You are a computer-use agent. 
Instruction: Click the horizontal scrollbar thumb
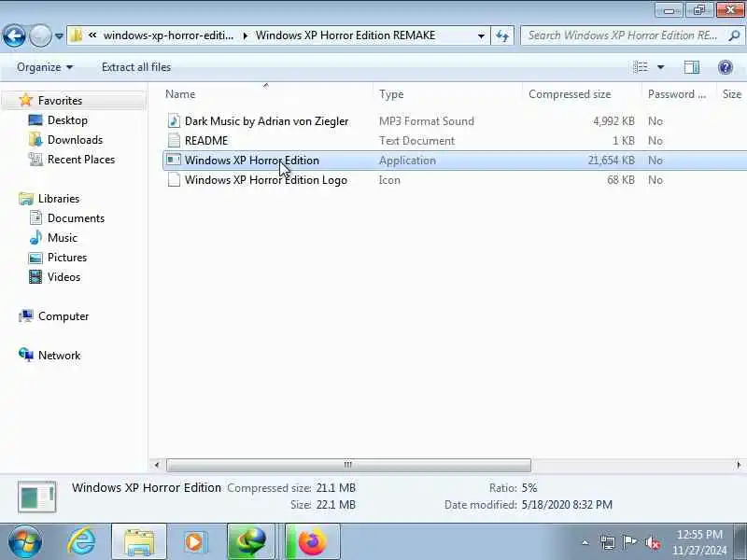point(348,465)
